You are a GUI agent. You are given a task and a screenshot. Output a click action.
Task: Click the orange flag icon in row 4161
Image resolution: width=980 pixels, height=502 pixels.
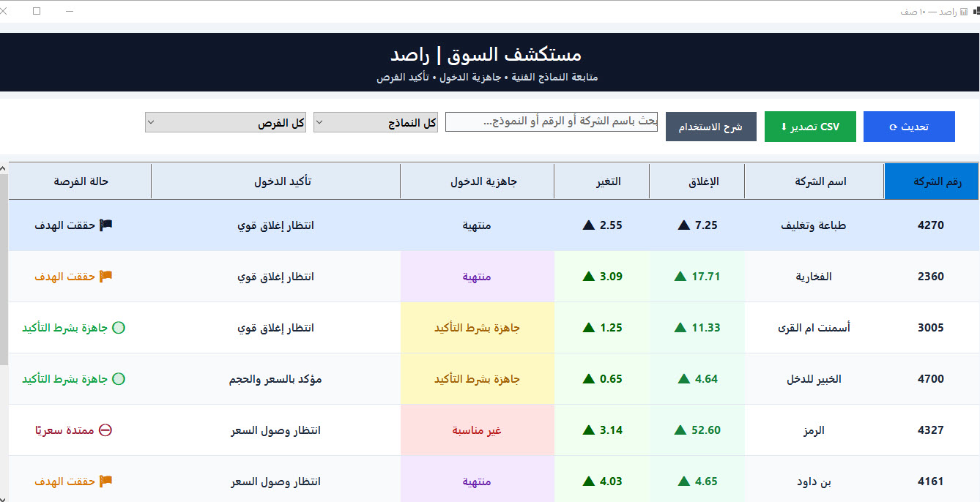click(x=106, y=482)
